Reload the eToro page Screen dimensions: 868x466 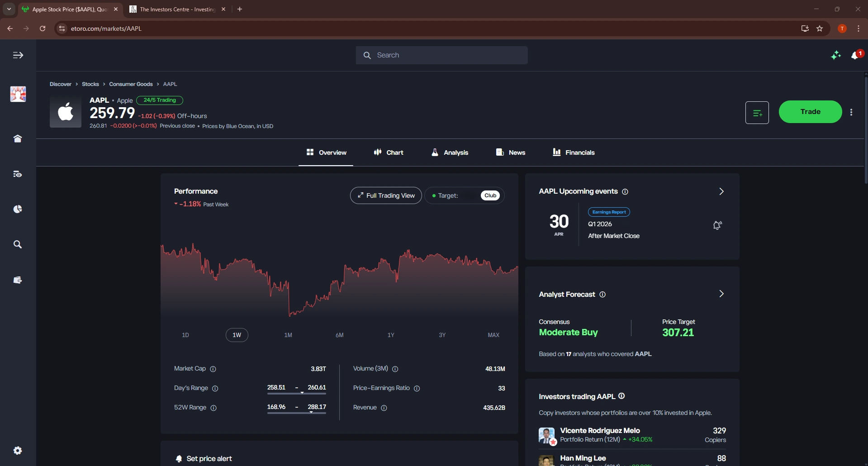43,29
